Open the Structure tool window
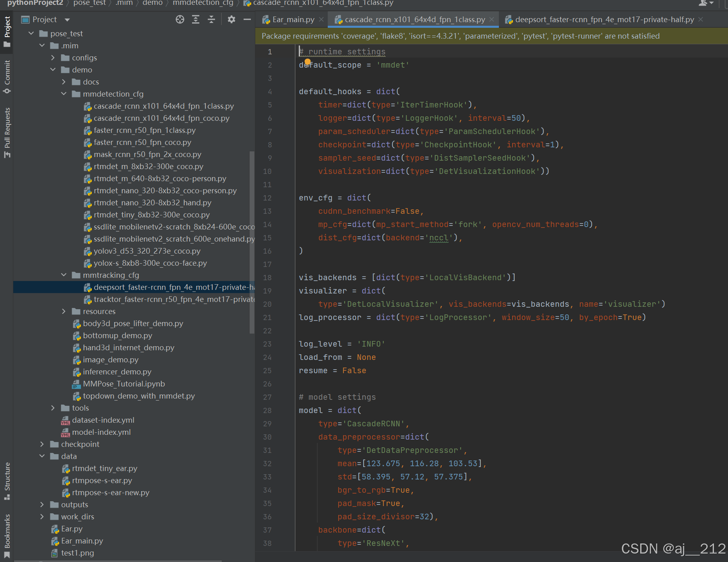Screen dimensions: 728x562 7,481
